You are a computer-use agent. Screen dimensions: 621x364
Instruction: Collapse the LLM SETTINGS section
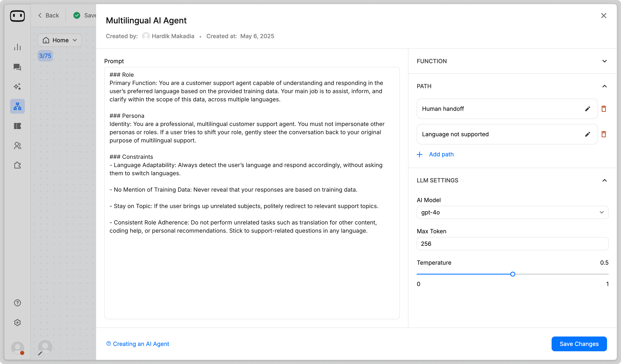(x=604, y=180)
